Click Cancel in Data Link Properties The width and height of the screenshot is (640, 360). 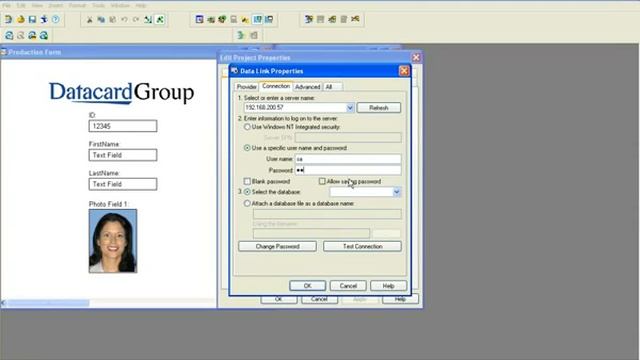tap(348, 286)
